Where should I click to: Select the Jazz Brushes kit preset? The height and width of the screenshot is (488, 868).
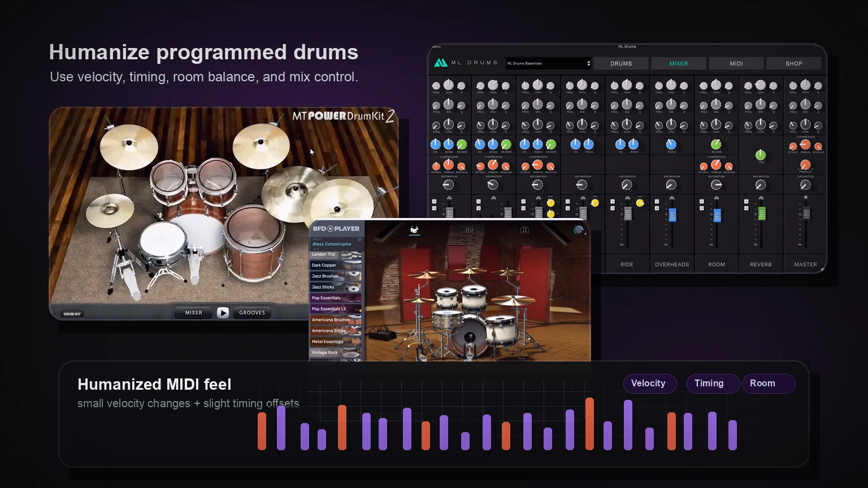click(336, 276)
